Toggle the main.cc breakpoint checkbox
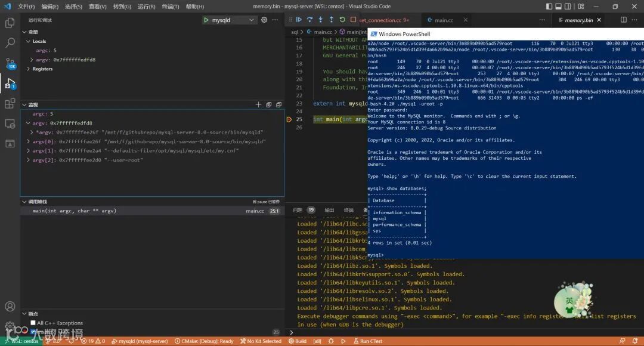Image resolution: width=644 pixels, height=346 pixels. [33, 332]
